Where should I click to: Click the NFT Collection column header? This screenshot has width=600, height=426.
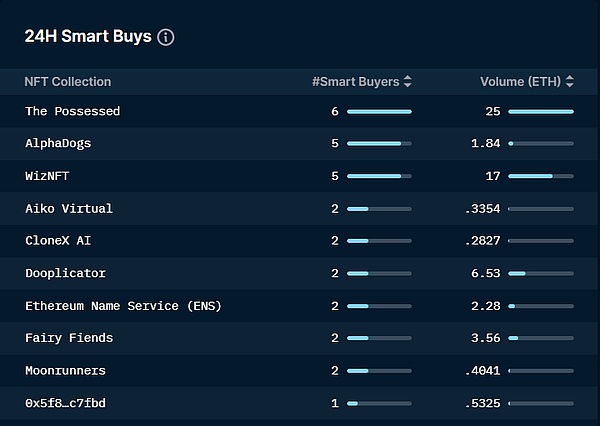(68, 82)
